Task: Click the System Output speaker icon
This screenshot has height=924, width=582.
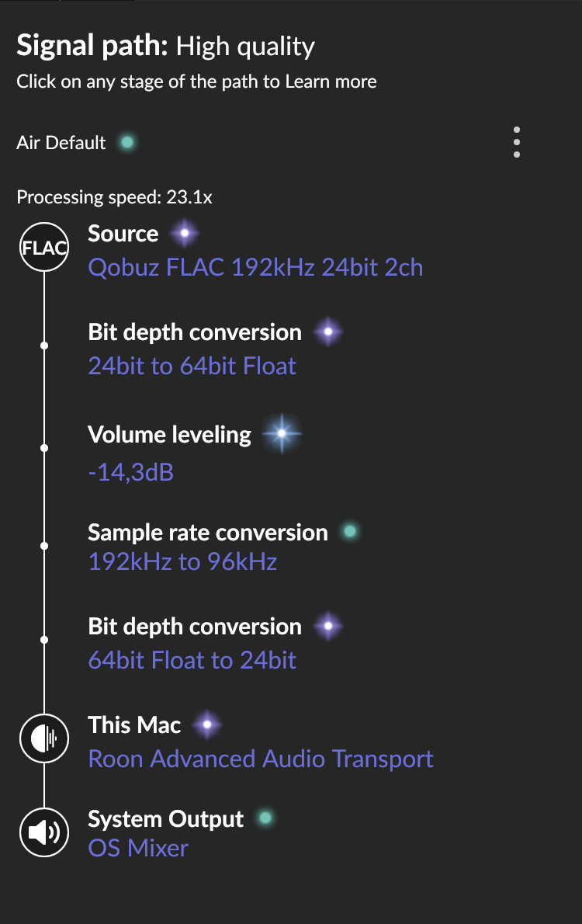Action: click(x=44, y=832)
